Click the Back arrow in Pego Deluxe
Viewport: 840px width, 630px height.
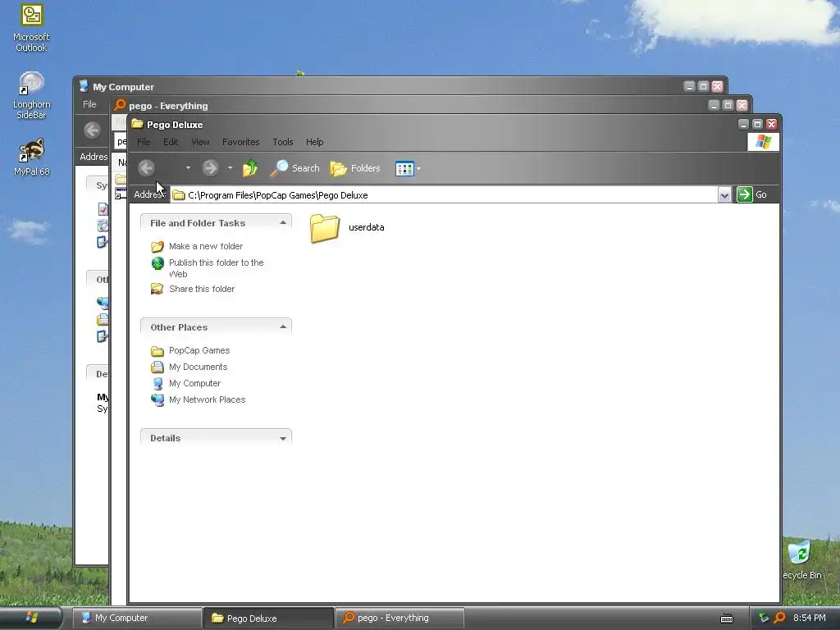146,168
